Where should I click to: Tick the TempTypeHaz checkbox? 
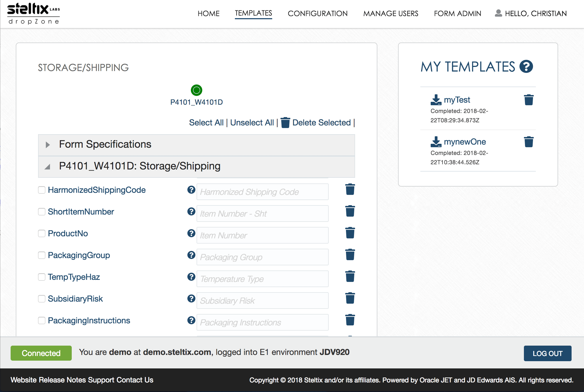coord(42,277)
